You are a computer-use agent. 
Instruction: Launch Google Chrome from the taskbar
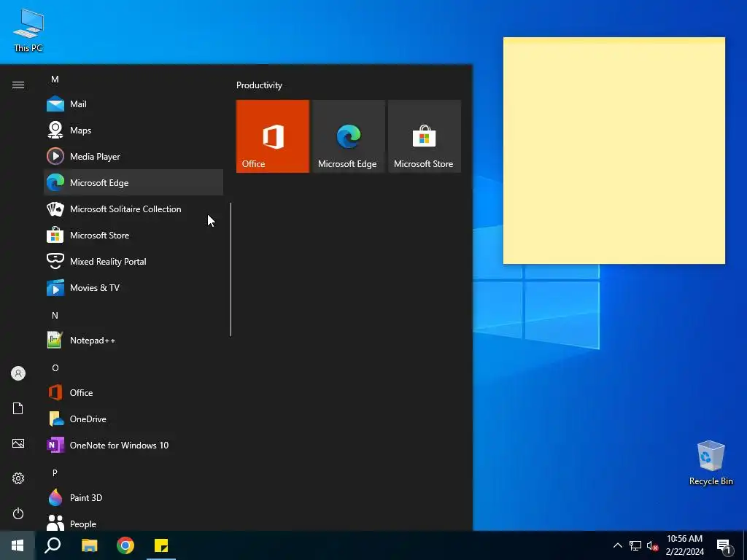pyautogui.click(x=125, y=545)
